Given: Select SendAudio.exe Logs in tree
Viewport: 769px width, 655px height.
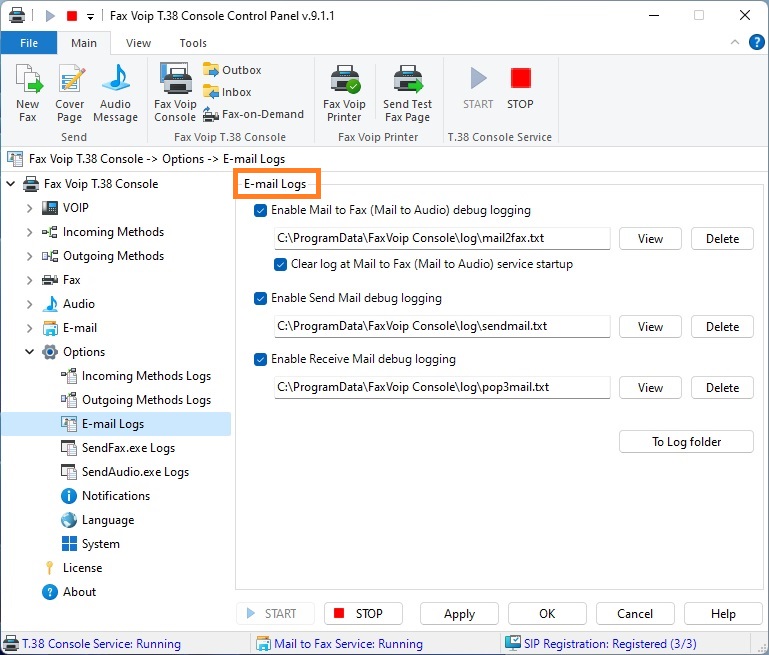Looking at the screenshot, I should [125, 472].
